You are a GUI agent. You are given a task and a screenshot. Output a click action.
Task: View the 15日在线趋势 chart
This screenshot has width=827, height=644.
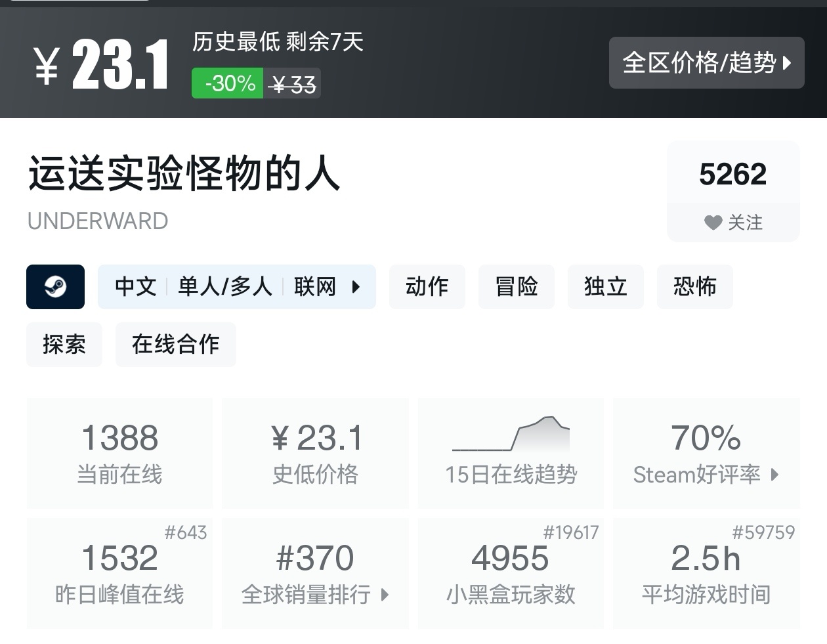(511, 453)
